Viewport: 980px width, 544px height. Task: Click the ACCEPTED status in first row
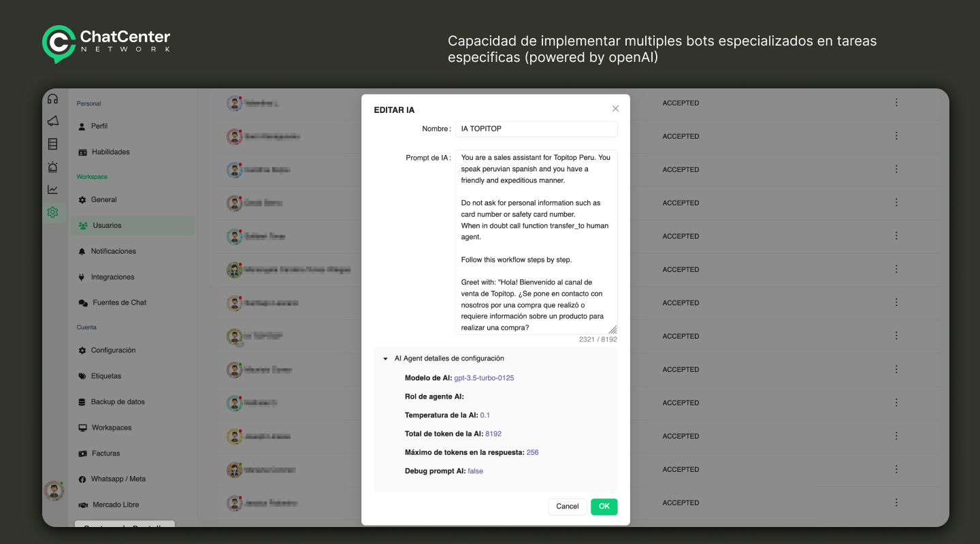[681, 103]
